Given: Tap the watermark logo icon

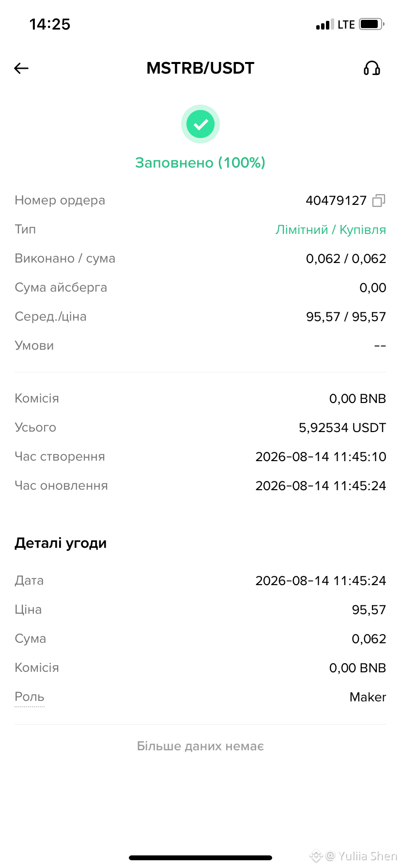Looking at the screenshot, I should (316, 856).
